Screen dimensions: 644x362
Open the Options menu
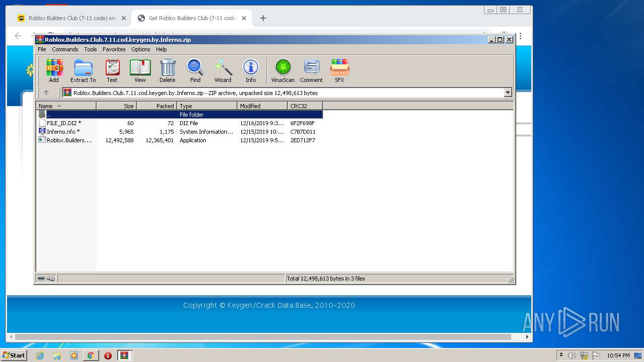(141, 49)
